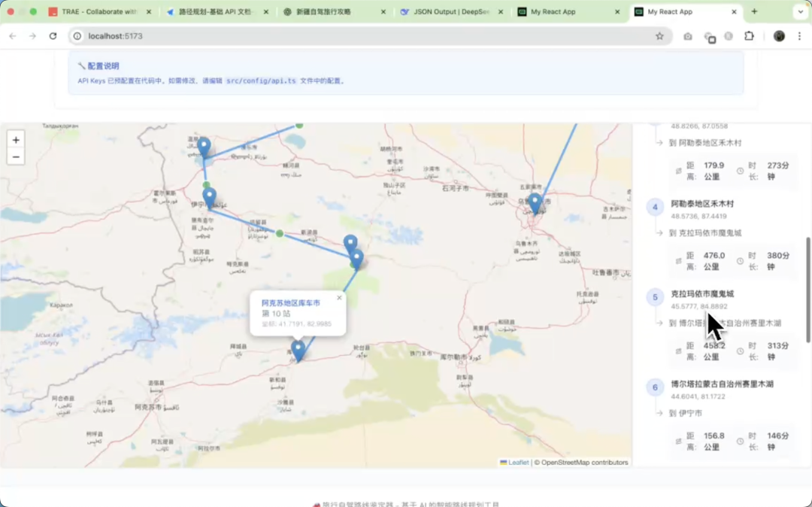Click the screenshot camera icon in toolbar
This screenshot has width=812, height=507.
coord(687,36)
